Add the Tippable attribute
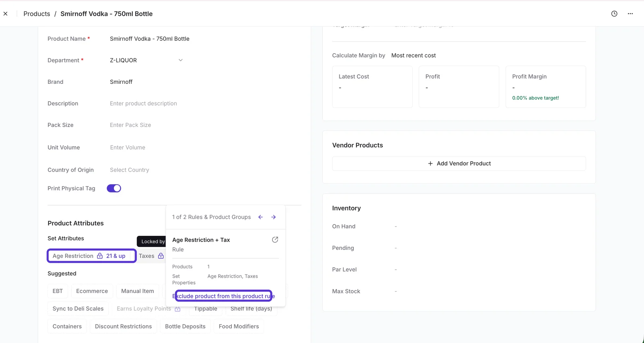 point(206,309)
